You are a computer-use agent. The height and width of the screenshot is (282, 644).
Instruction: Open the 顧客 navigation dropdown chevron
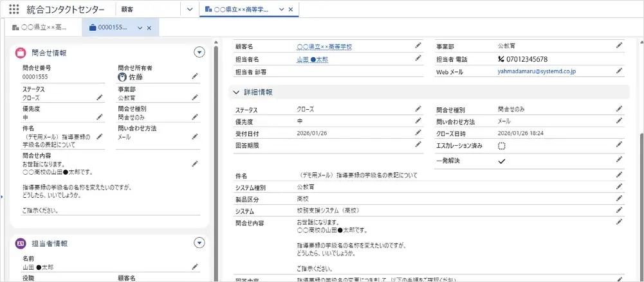pos(189,9)
